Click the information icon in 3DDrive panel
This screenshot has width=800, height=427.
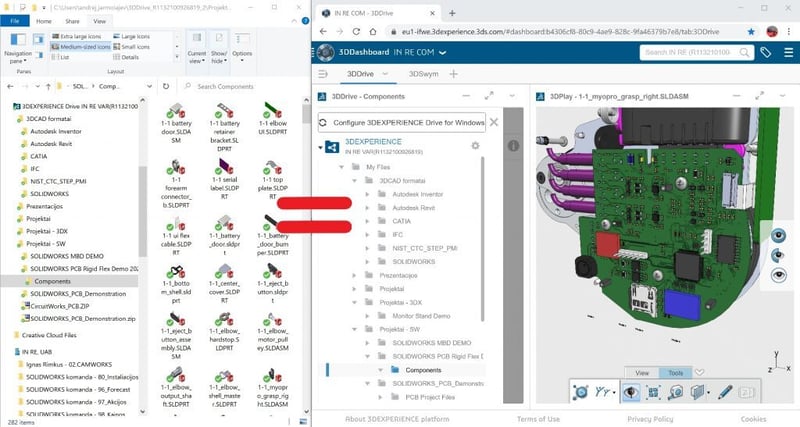tap(513, 146)
